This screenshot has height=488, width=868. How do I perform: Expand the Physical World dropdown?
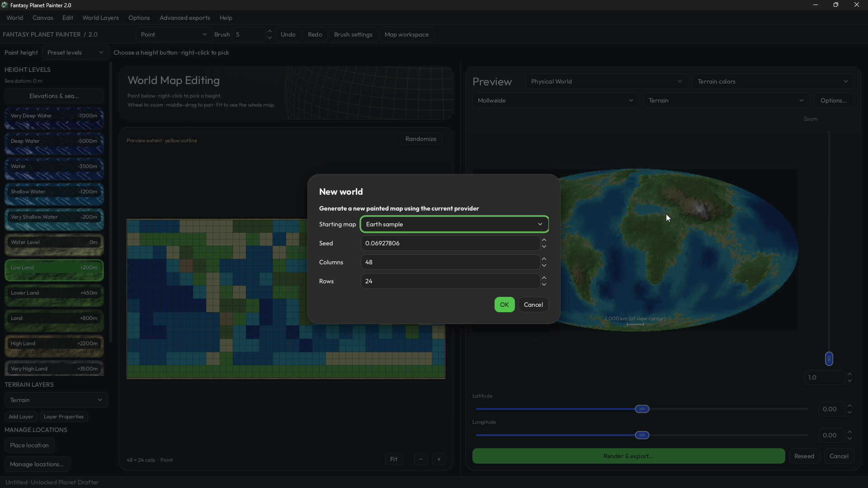[x=606, y=81]
